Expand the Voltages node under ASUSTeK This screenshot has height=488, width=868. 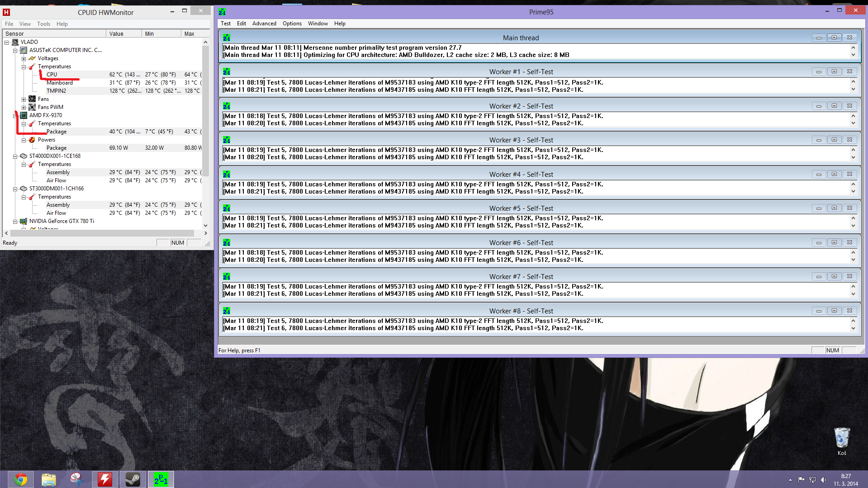tap(24, 59)
